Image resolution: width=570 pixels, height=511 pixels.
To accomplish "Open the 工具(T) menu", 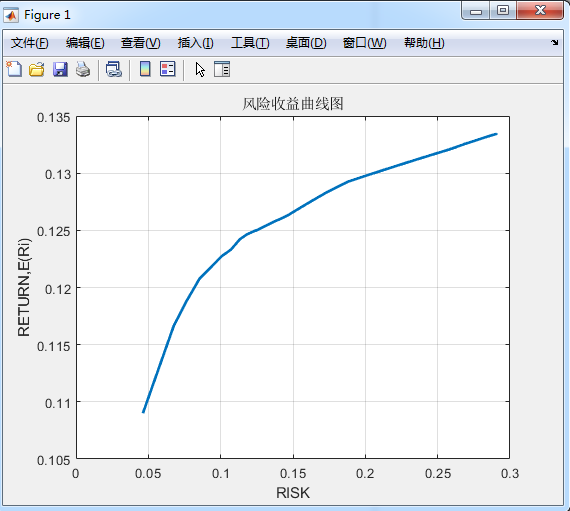I will [250, 43].
